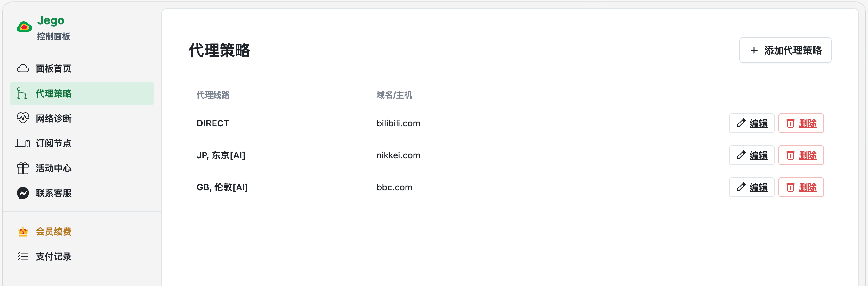The width and height of the screenshot is (868, 286).
Task: Open 联系客服 support entry
Action: pos(82,193)
